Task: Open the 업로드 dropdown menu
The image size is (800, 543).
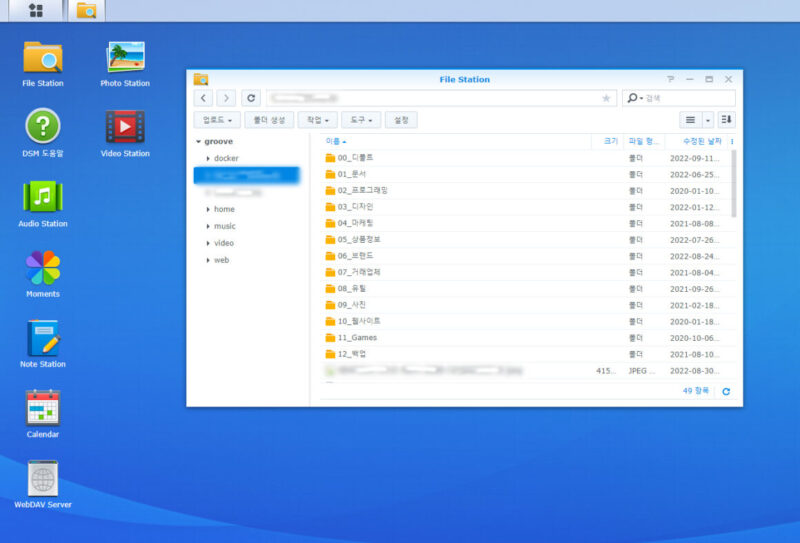Action: 218,120
